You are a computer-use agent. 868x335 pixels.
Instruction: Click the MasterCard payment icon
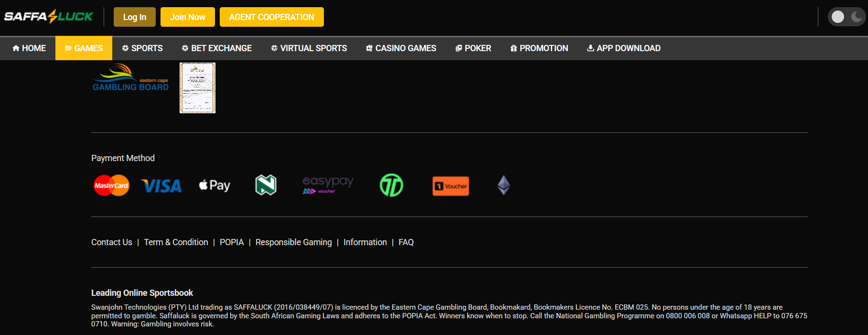tap(111, 185)
